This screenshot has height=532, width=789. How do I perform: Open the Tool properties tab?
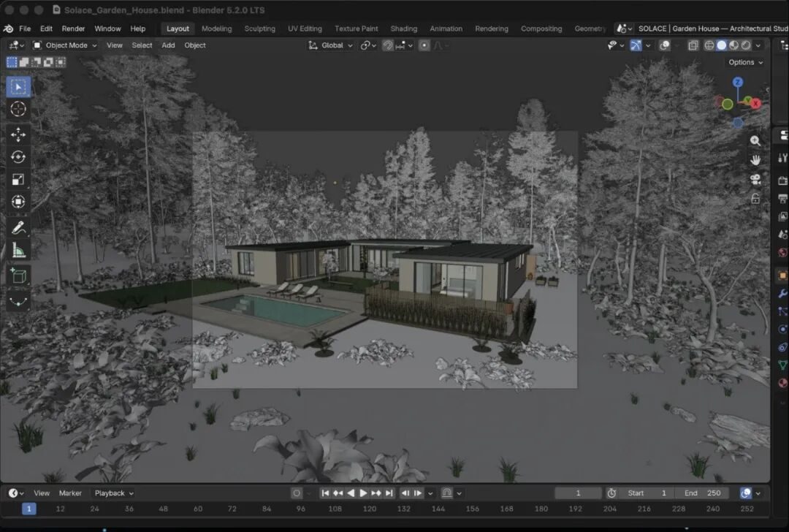[x=783, y=158]
